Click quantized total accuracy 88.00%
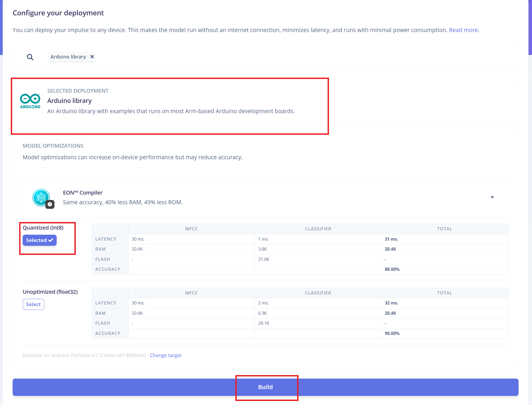 tap(392, 269)
